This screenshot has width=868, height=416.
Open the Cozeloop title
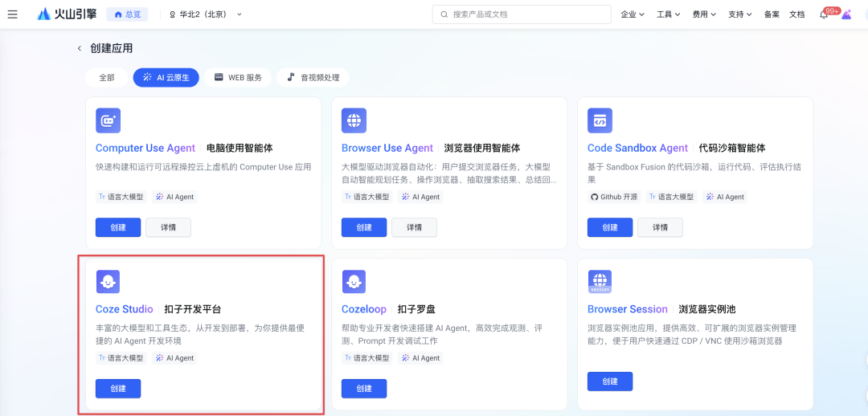[364, 309]
